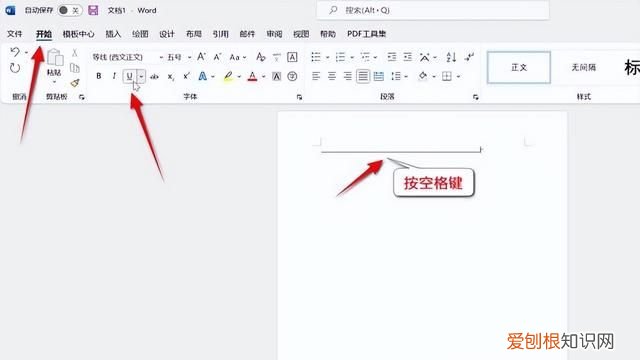Align text right
The height and width of the screenshot is (360, 640).
point(347,76)
